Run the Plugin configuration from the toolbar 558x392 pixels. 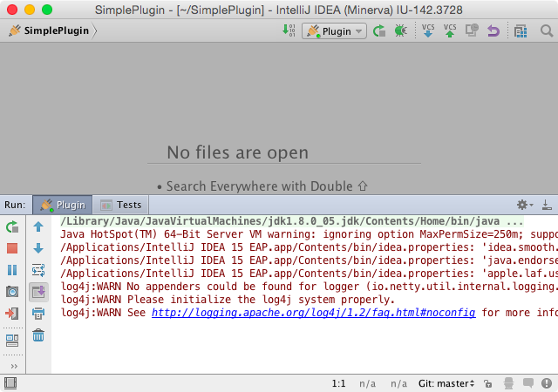pos(379,31)
